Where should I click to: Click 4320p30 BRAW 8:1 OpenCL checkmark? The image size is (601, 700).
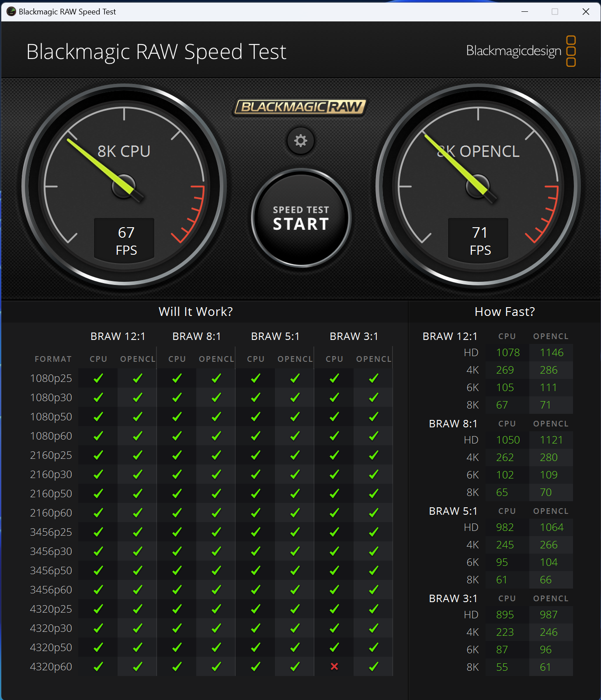tap(216, 628)
